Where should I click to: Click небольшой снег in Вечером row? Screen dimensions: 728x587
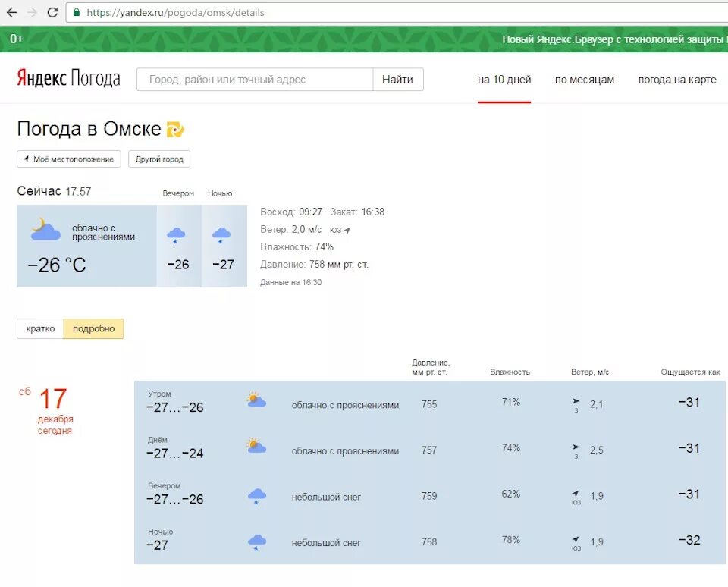(326, 497)
